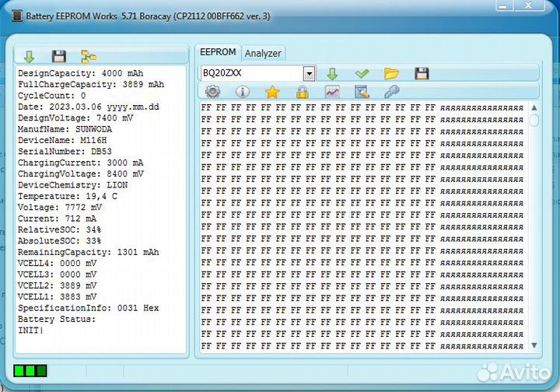Click the hex dump scrollbar down arrow
Screen dimensions: 560x392
click(x=534, y=345)
